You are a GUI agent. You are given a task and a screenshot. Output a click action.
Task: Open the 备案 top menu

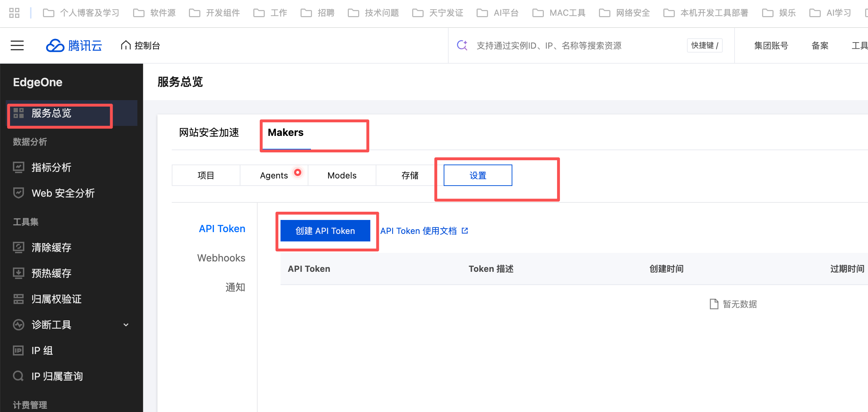[x=820, y=45]
